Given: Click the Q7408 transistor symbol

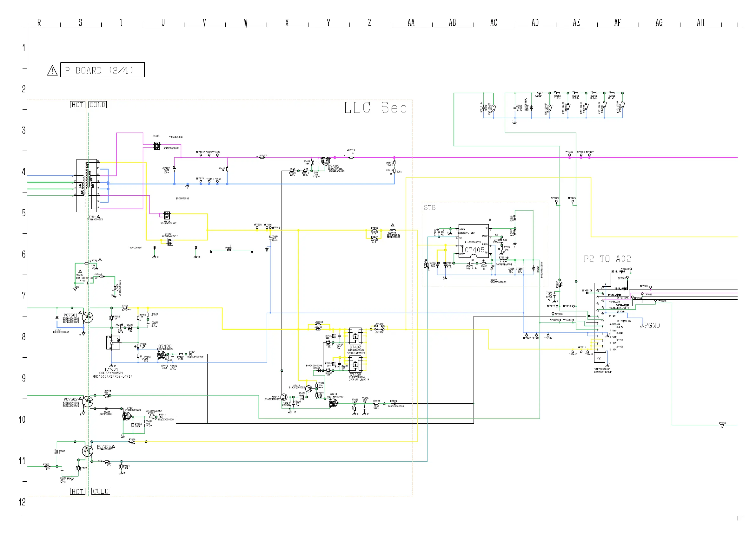Looking at the screenshot, I should tap(161, 355).
